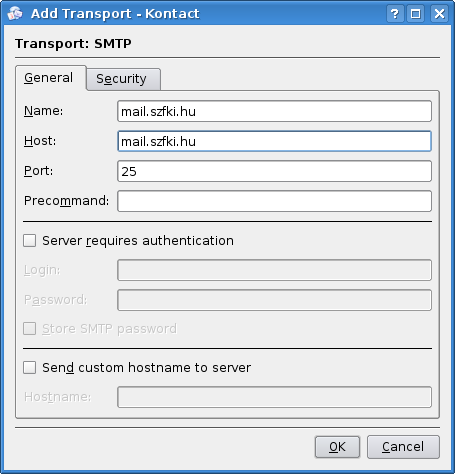Click the Kontact application icon in title bar
Viewport: 455px width, 474px height.
tap(15, 14)
